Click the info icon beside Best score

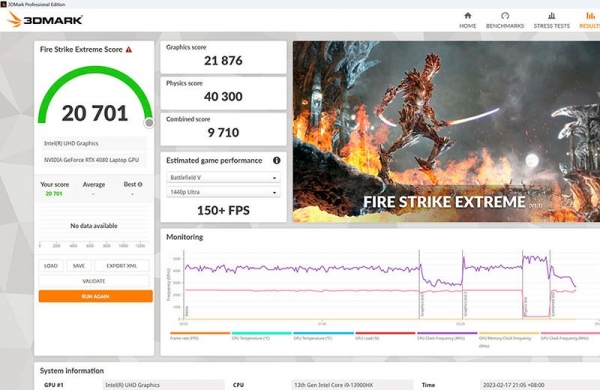point(140,184)
